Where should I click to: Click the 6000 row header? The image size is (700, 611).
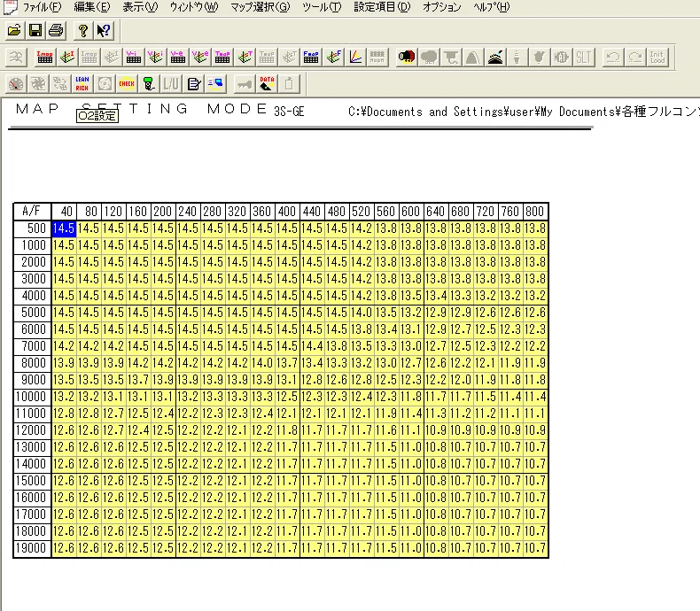click(32, 329)
